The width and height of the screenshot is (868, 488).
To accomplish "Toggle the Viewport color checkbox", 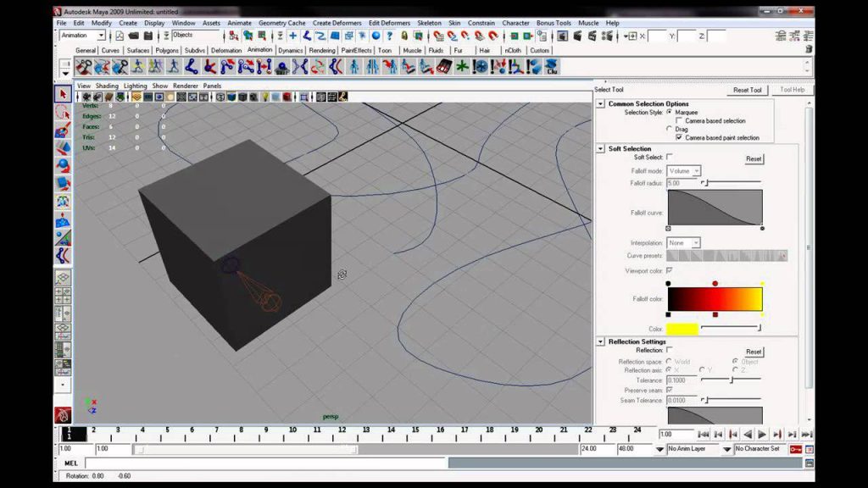I will (670, 270).
